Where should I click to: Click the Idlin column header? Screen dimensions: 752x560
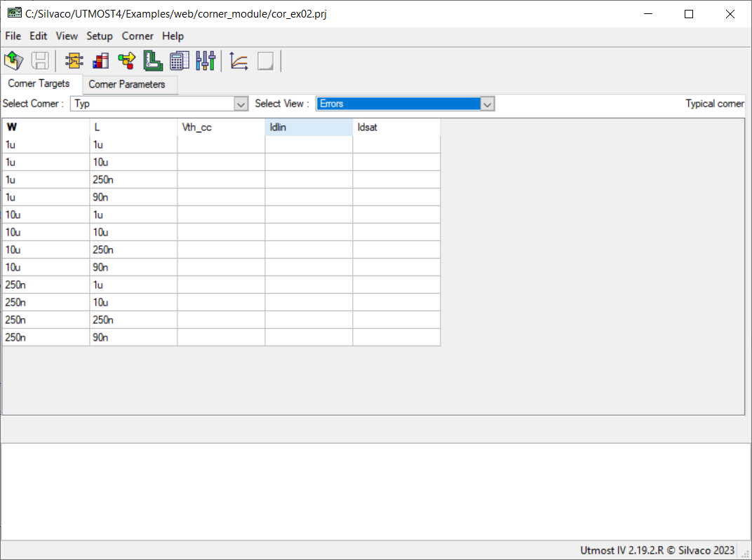309,127
